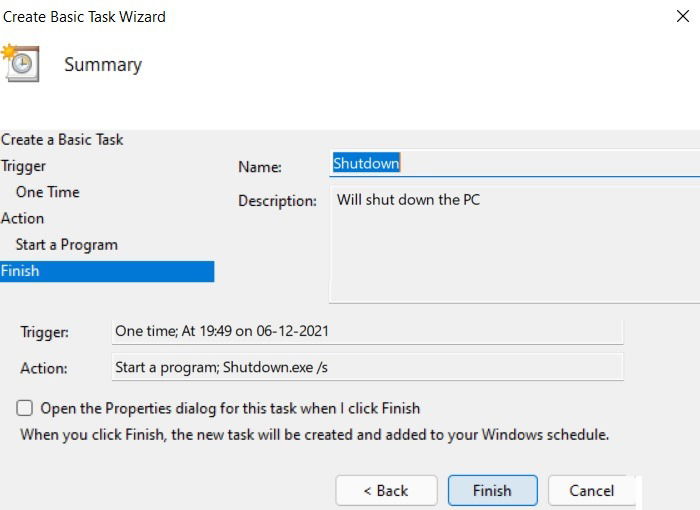Select the highlighted Finish step
The image size is (700, 510).
(x=107, y=271)
